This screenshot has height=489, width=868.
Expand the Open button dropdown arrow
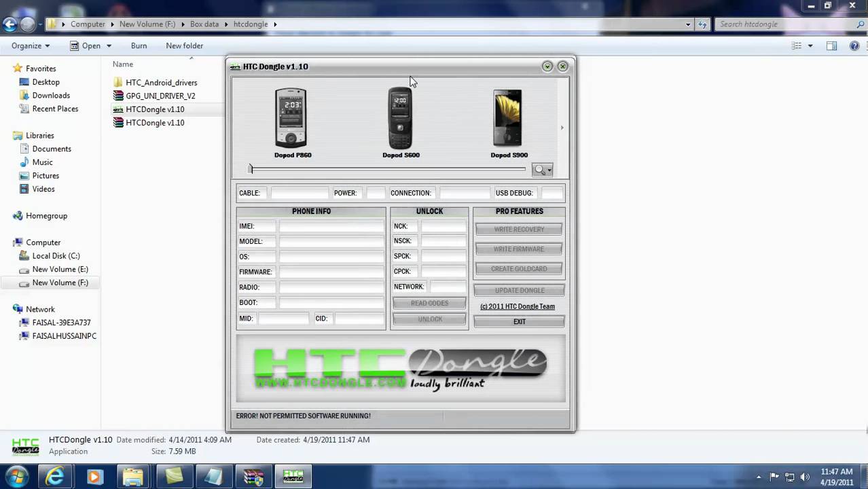109,46
